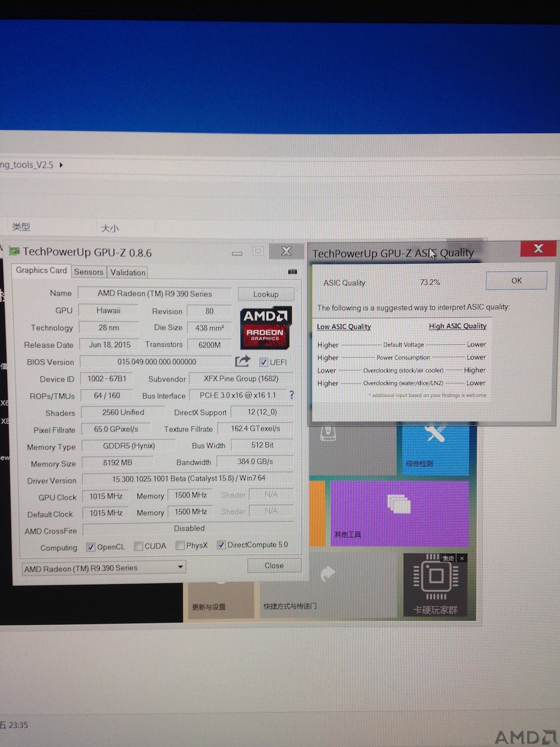The image size is (560, 747).
Task: Click the GPU Clock field 1015 MHz
Action: [x=106, y=496]
